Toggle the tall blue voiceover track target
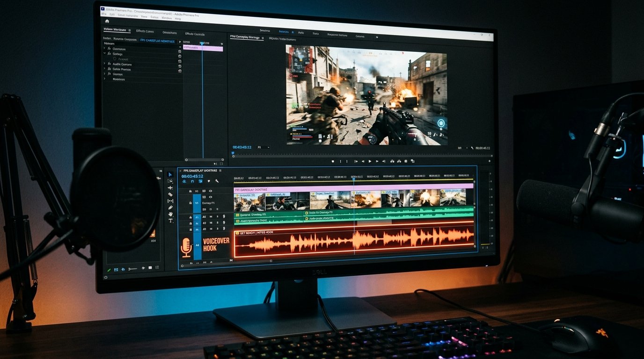This screenshot has width=644, height=359. click(197, 245)
